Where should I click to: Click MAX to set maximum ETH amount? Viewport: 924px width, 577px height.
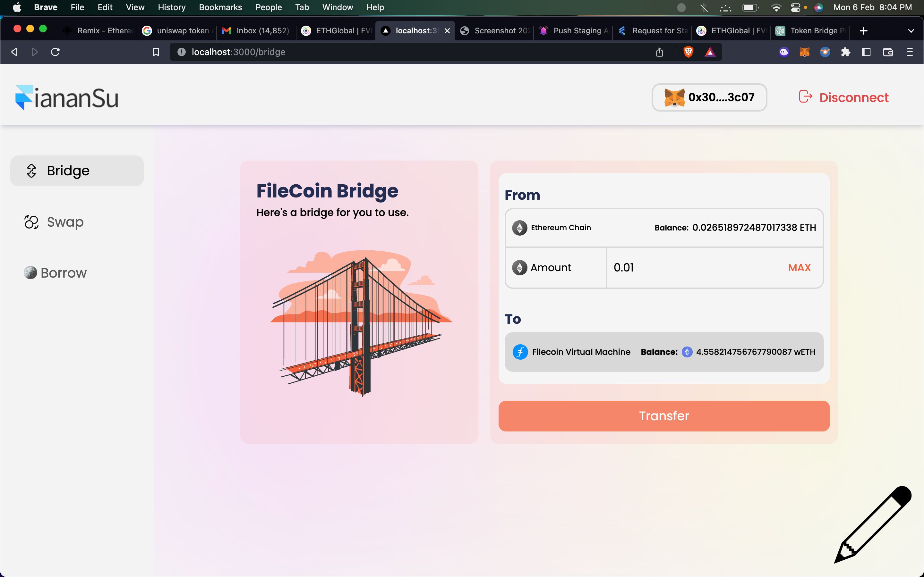799,267
